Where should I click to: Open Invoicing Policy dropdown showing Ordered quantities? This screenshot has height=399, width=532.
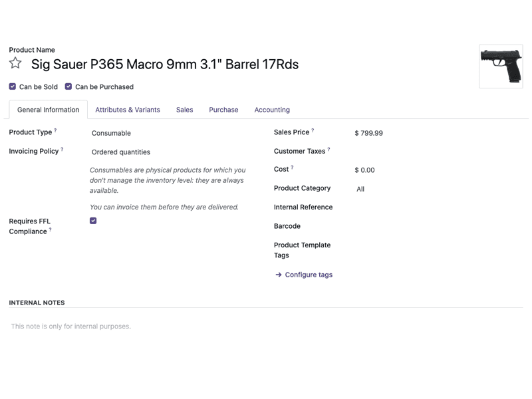pyautogui.click(x=166, y=152)
